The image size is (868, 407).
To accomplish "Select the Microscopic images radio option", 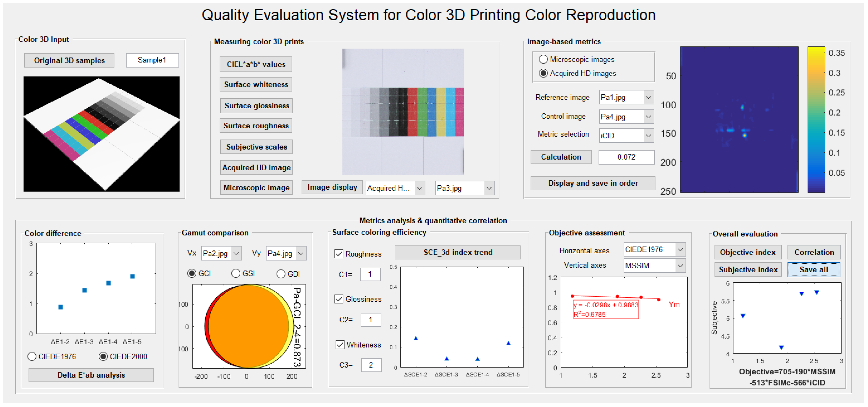I will [543, 59].
